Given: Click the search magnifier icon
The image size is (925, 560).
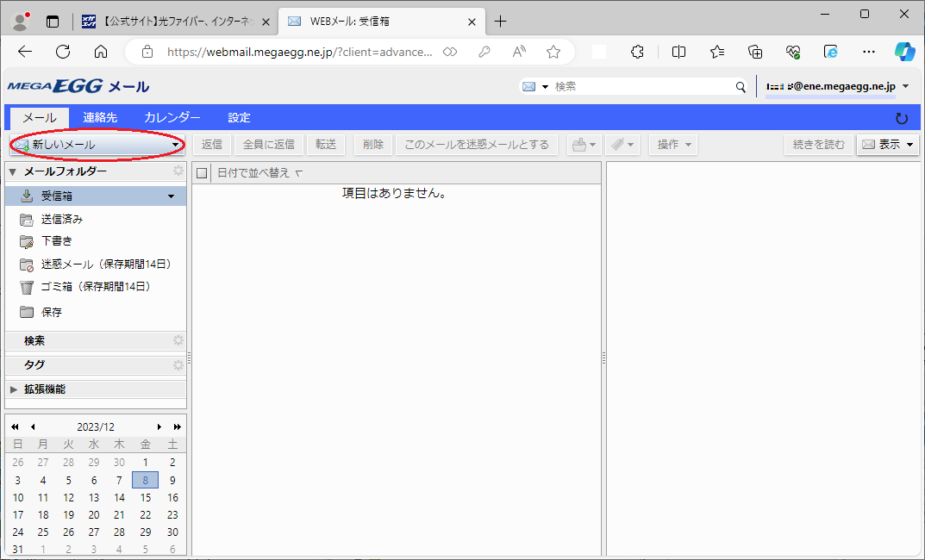Looking at the screenshot, I should tap(741, 87).
